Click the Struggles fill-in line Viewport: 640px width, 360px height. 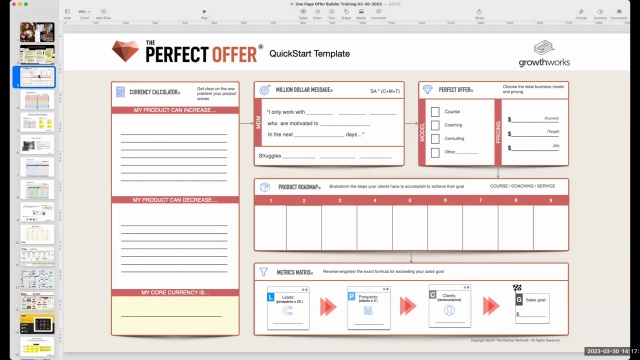click(x=325, y=156)
